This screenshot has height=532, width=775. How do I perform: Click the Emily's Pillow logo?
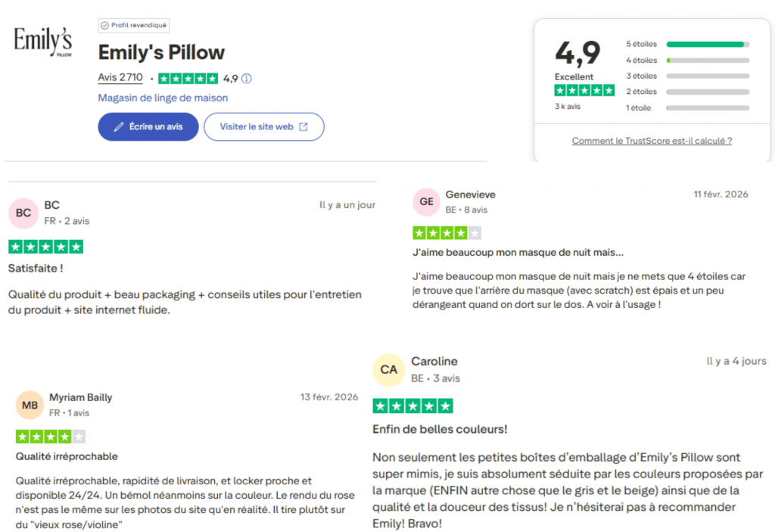(42, 42)
